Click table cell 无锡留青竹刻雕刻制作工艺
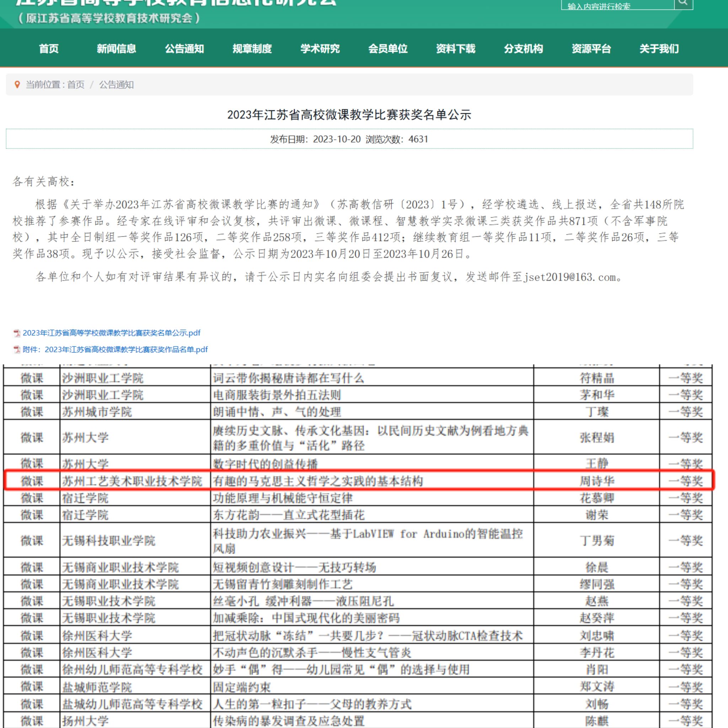 (372, 584)
